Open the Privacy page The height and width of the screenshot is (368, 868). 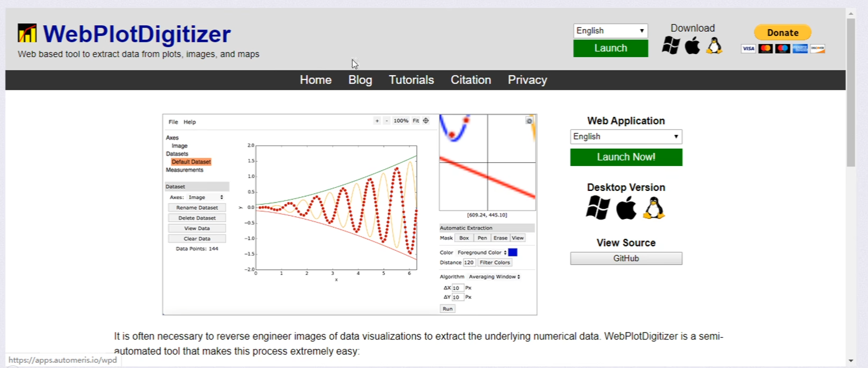coord(527,80)
